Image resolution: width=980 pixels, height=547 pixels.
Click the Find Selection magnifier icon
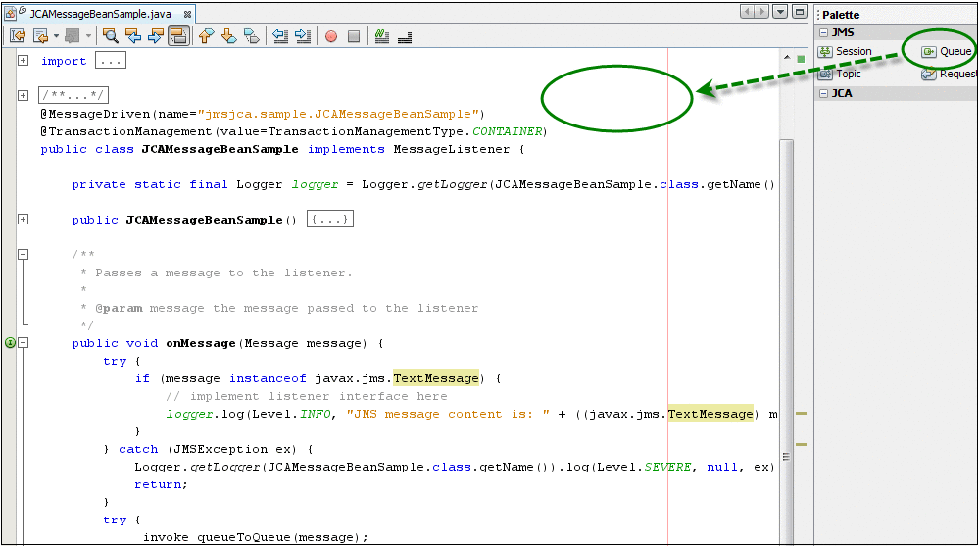click(111, 36)
